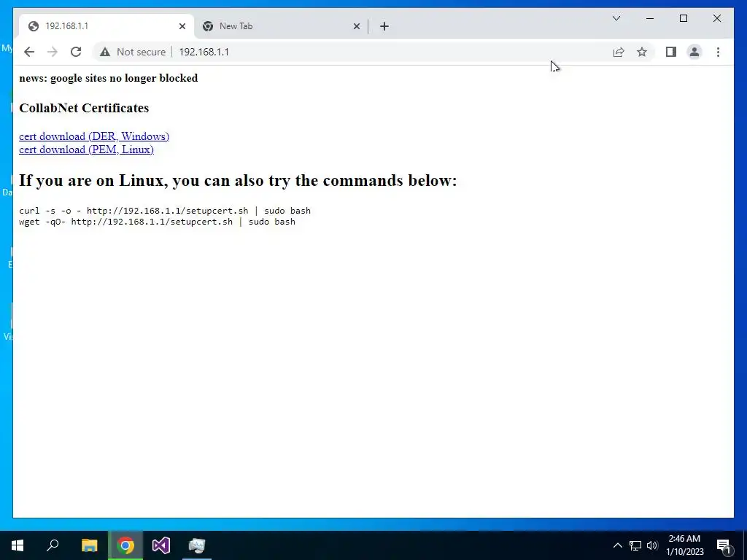The width and height of the screenshot is (747, 560).
Task: Download the DER Windows certificate
Action: coord(94,136)
